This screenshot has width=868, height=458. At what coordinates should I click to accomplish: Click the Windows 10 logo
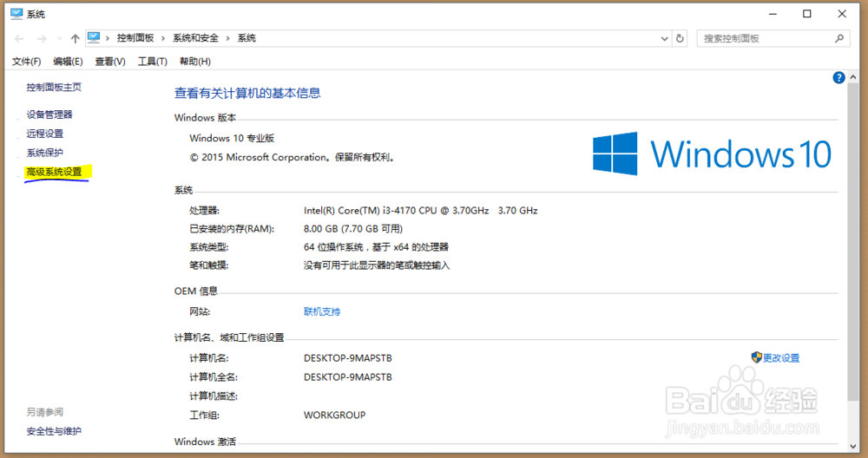[x=712, y=154]
